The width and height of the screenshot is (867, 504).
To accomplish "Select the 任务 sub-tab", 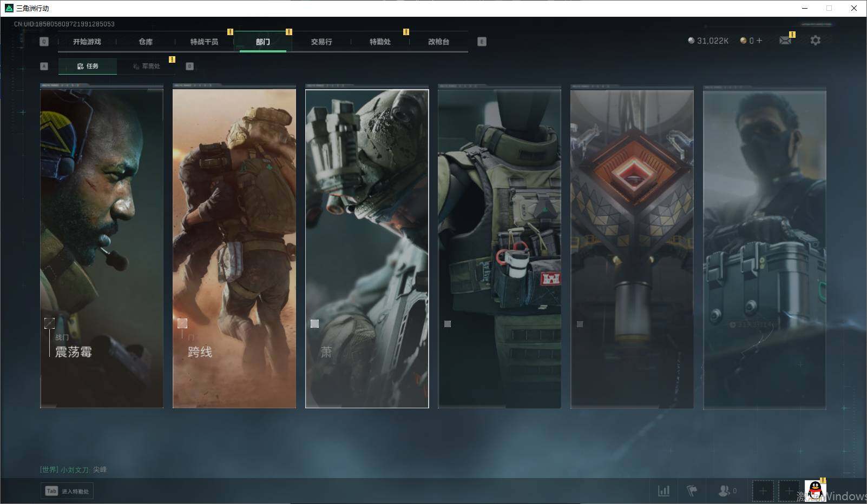I will click(x=88, y=66).
